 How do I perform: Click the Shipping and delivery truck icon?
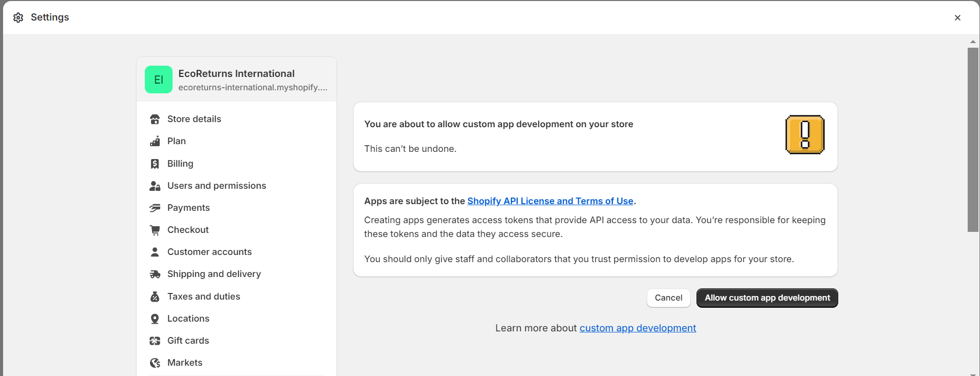(x=155, y=274)
